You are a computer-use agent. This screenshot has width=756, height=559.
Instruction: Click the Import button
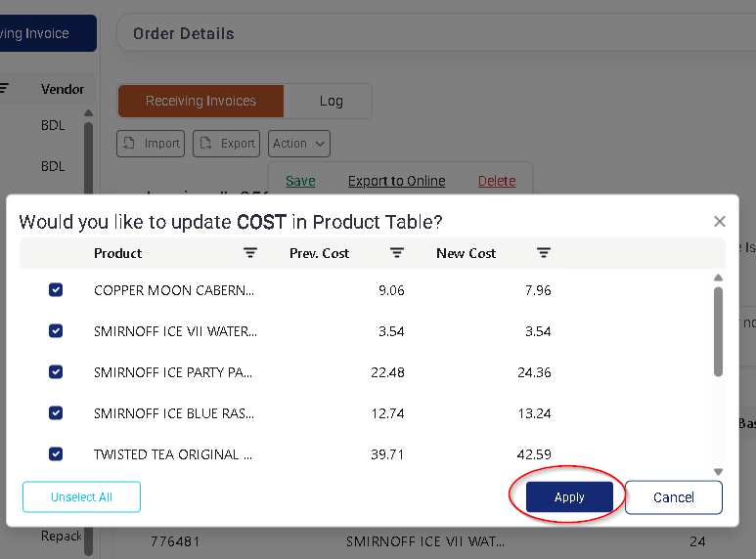[151, 144]
